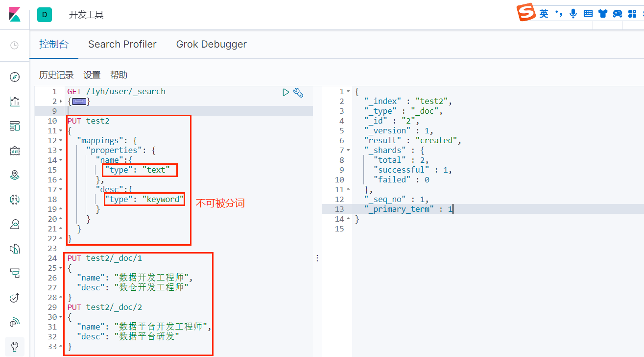Collapse the doc 1 body at line 25
The width and height of the screenshot is (644, 357).
point(61,268)
